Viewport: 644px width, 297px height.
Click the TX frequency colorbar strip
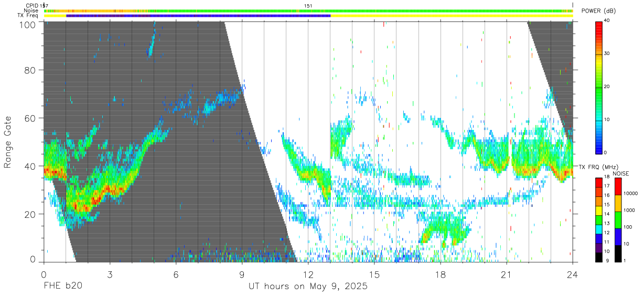[x=599, y=219]
